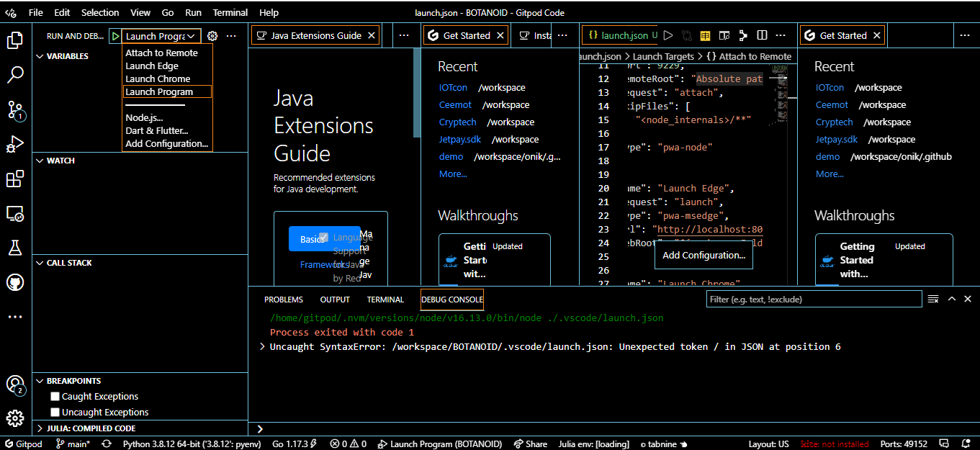Select Launch Chrome configuration
This screenshot has height=450, width=980.
[x=168, y=78]
